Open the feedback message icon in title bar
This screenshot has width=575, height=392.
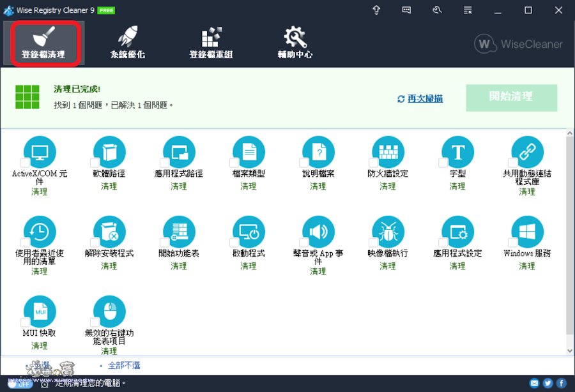point(406,10)
